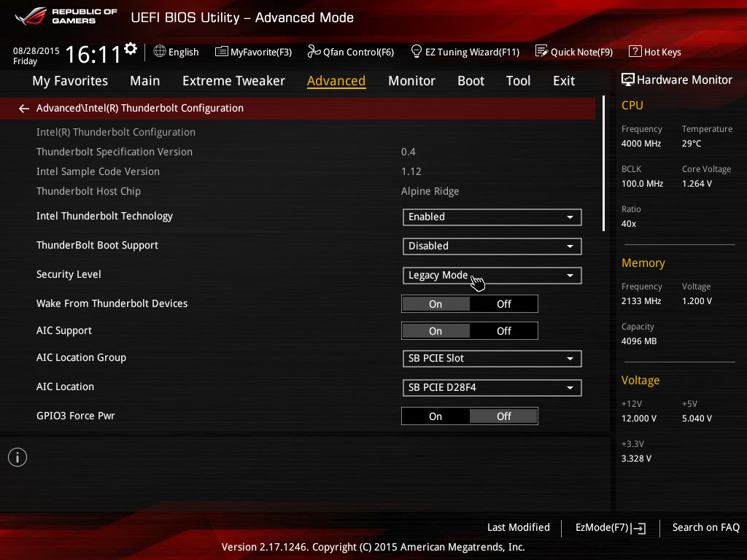Click the Republic of Gamers logo

[66, 16]
